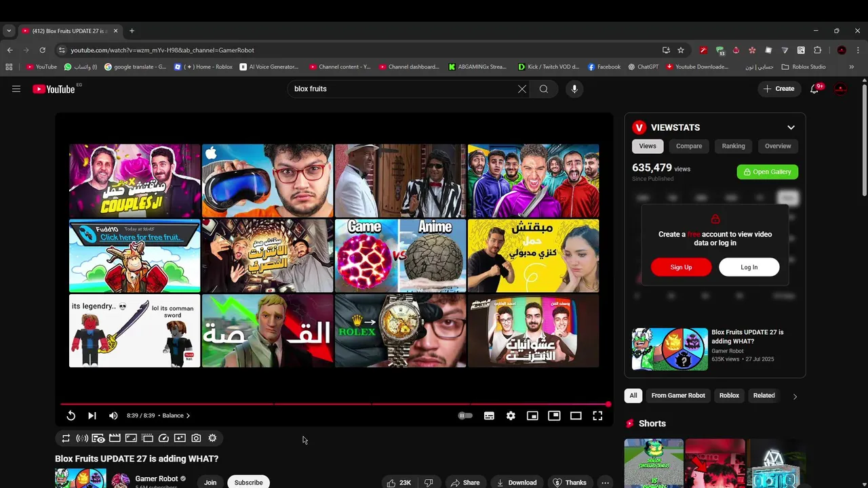Click the Thanks button
The width and height of the screenshot is (868, 488).
(570, 483)
